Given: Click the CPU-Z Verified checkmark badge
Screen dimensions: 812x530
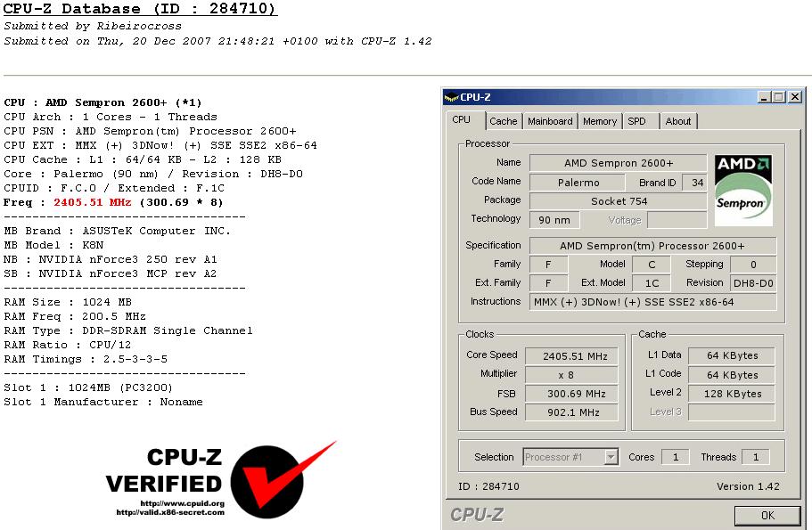Looking at the screenshot, I should coord(283,480).
